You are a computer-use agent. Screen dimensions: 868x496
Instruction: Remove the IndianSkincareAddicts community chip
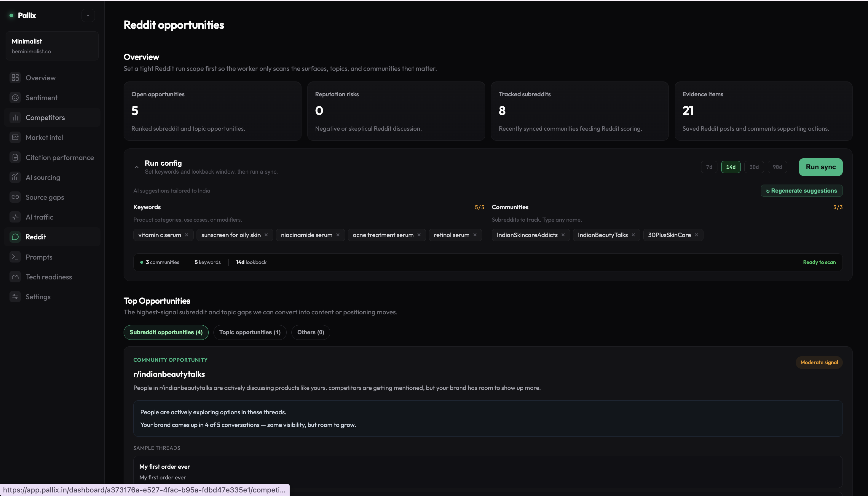click(x=563, y=235)
